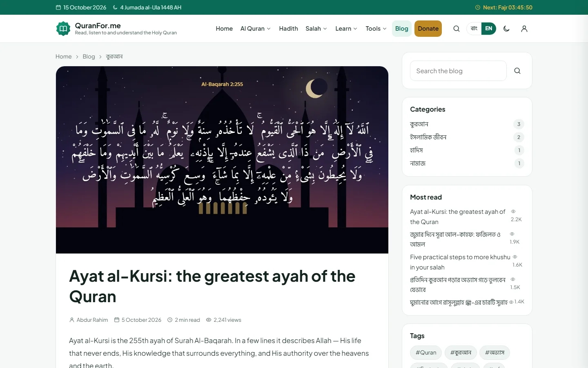
Task: Open article ঘুমানোর আগে রাসূলুল্লাহ চারটি সূরাহ
Action: tap(459, 303)
